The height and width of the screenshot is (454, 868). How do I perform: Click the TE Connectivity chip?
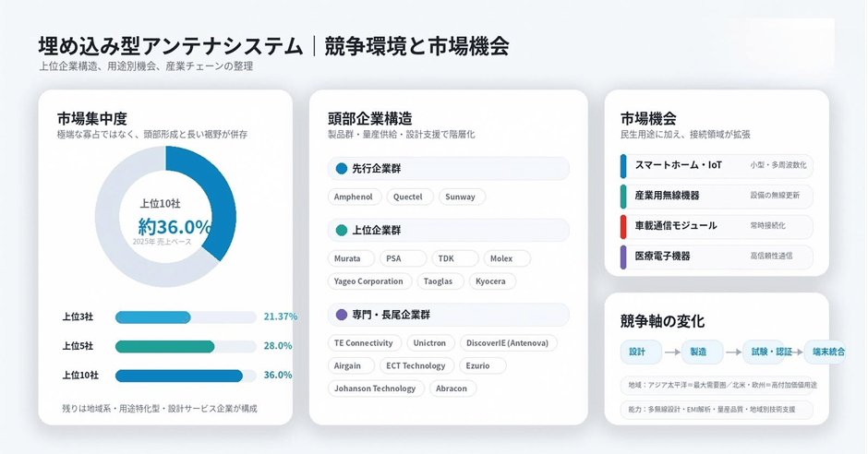365,343
